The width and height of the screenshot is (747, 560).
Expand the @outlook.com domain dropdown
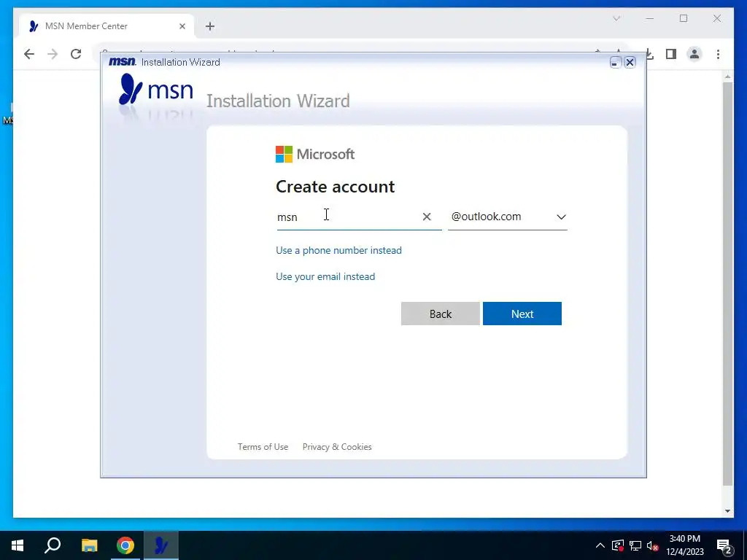coord(508,217)
